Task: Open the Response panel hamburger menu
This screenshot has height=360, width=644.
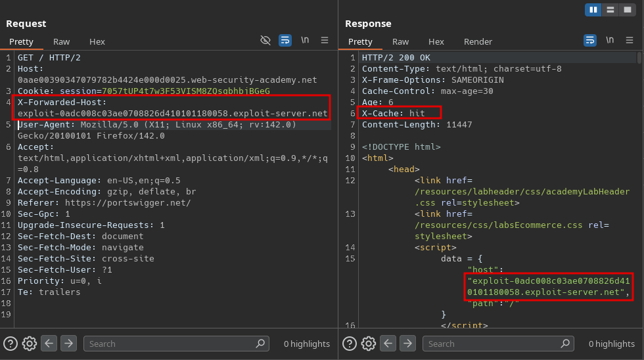Action: [630, 40]
